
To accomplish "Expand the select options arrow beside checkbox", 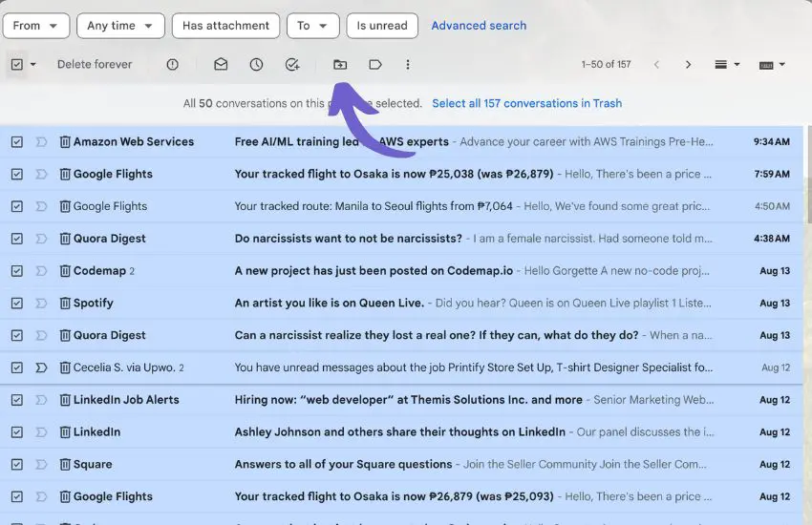I will [33, 65].
